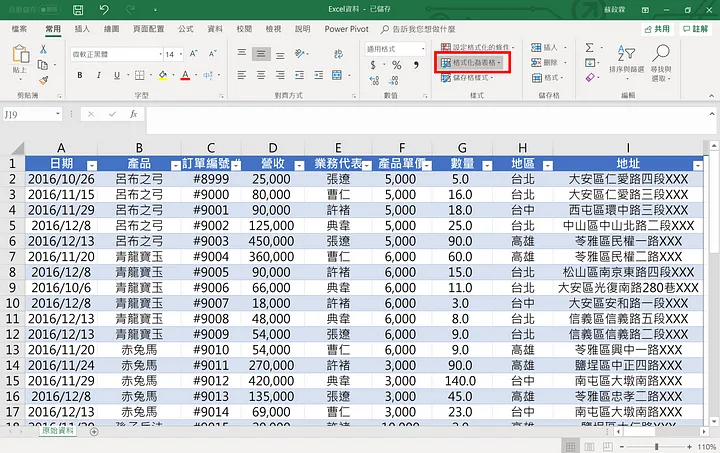Open the AutoSum sigma tool

[x=590, y=47]
